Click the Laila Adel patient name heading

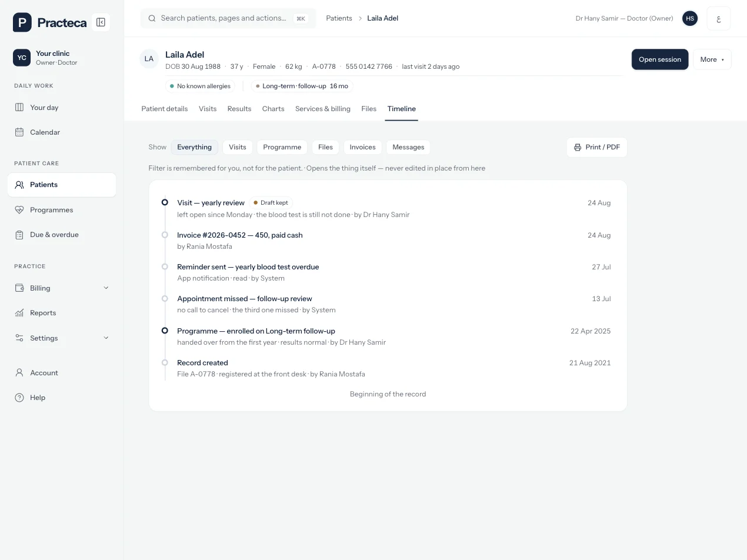pos(185,55)
